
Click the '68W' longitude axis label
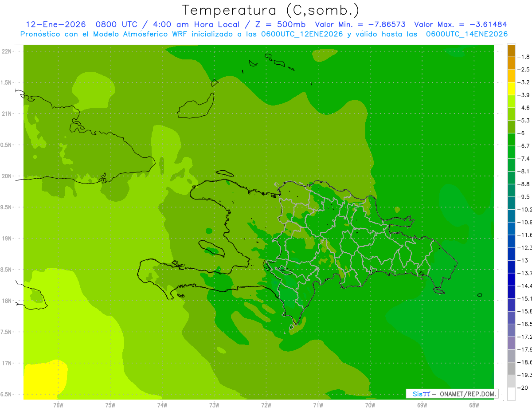pyautogui.click(x=474, y=405)
